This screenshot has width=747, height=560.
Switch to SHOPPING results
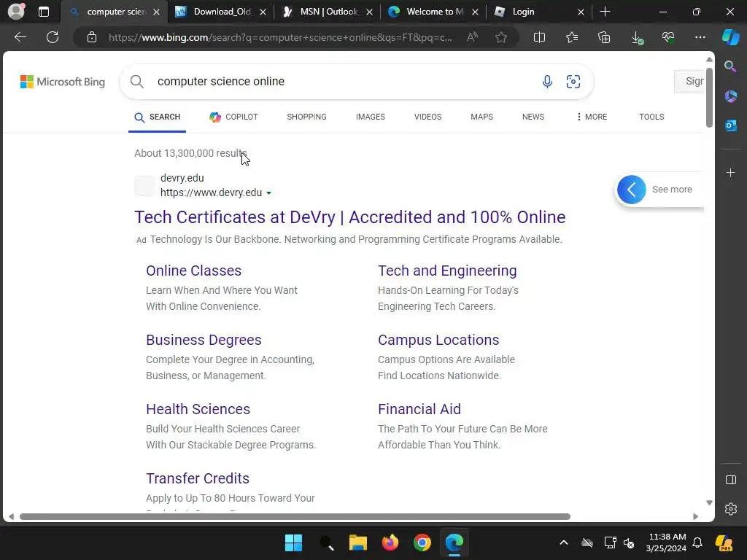pyautogui.click(x=307, y=117)
